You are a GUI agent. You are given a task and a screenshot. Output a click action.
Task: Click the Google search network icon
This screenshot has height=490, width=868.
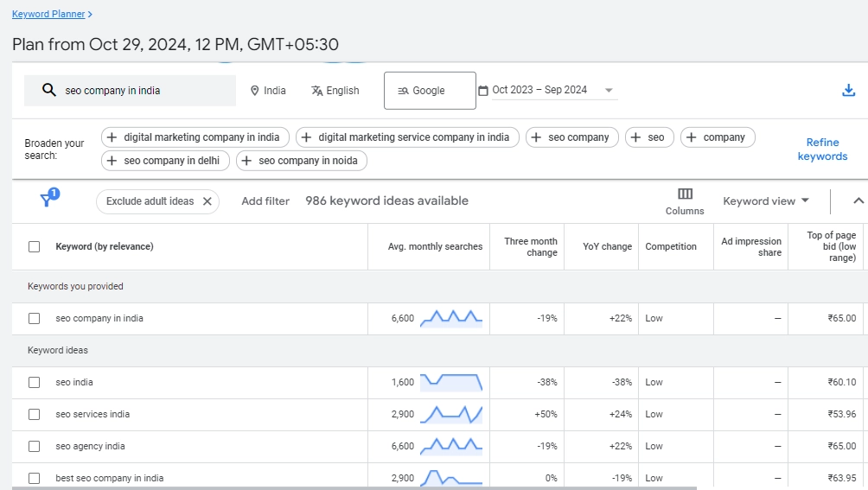pyautogui.click(x=403, y=91)
